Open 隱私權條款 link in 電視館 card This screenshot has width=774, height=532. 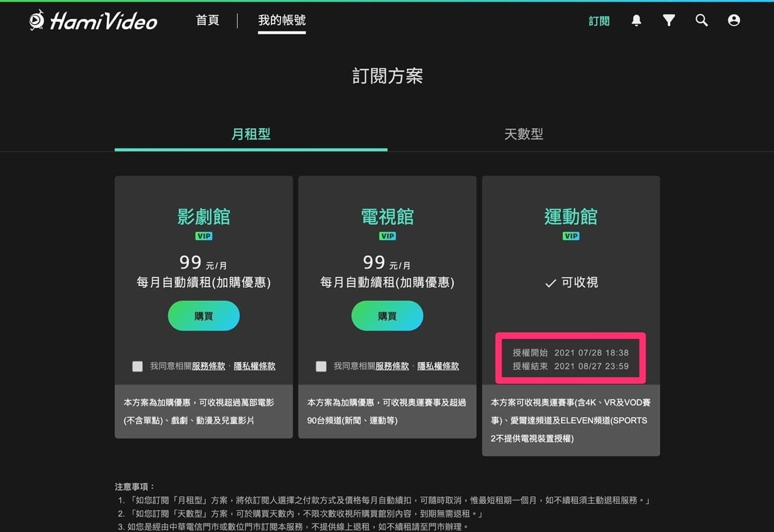[x=438, y=366]
